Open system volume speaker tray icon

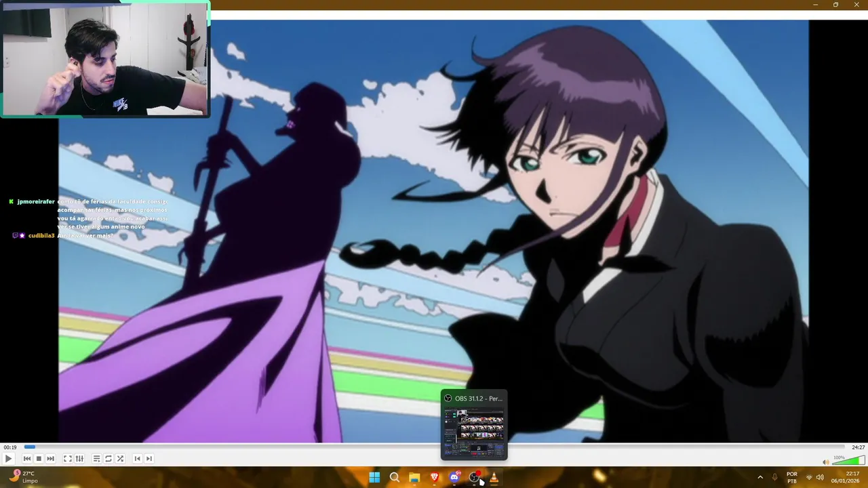click(821, 478)
